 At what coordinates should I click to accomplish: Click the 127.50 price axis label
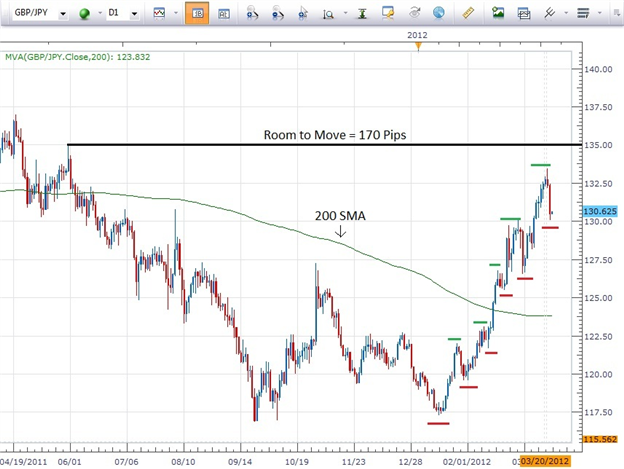pos(598,260)
